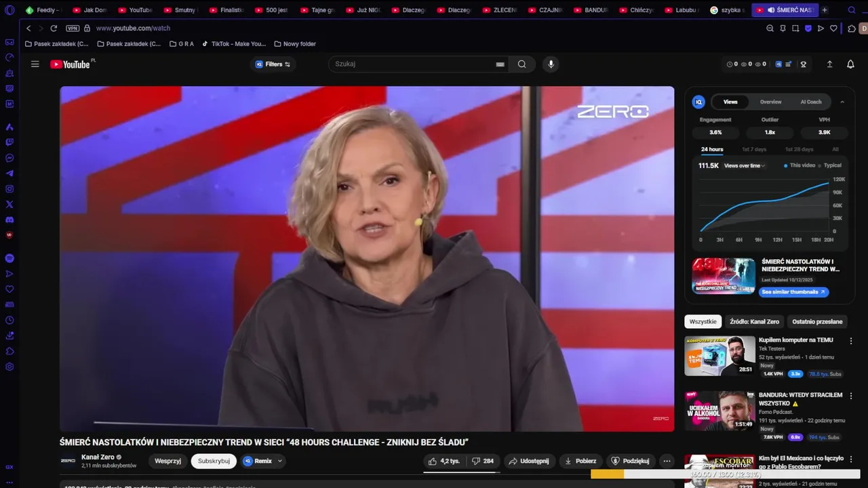Open the on-screen keyboard in the search box
This screenshot has width=868, height=488.
[x=500, y=64]
